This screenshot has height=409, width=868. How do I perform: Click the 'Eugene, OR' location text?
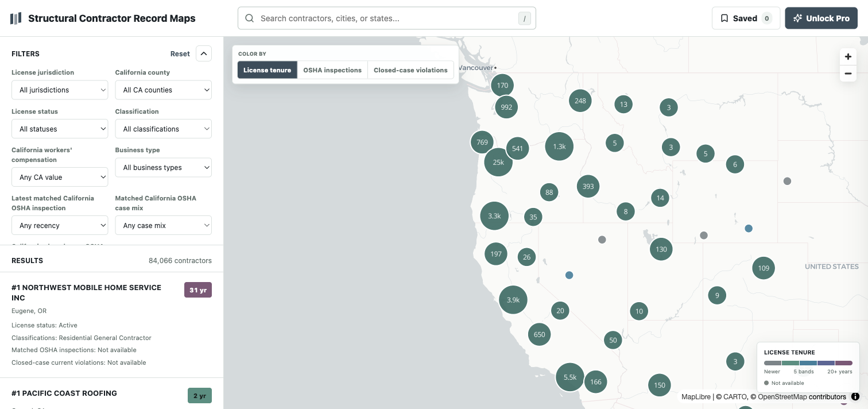(29, 311)
